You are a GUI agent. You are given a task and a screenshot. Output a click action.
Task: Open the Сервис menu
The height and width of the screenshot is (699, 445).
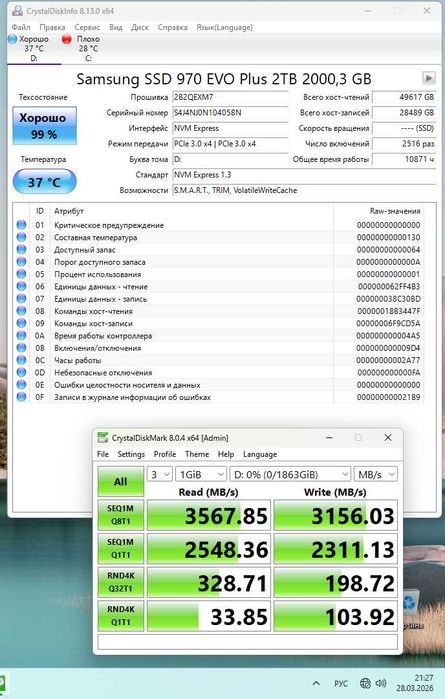pyautogui.click(x=87, y=27)
